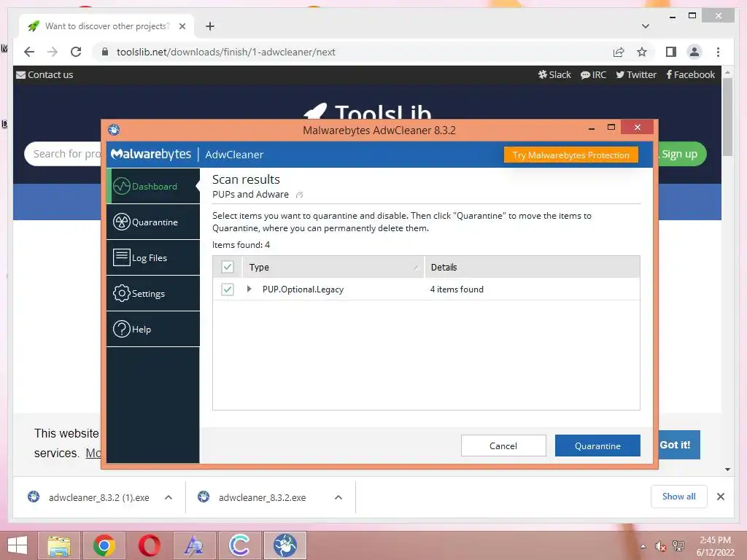Close the 'Want to discover other projects' tab
Image resolution: width=747 pixels, height=560 pixels.
pyautogui.click(x=182, y=26)
